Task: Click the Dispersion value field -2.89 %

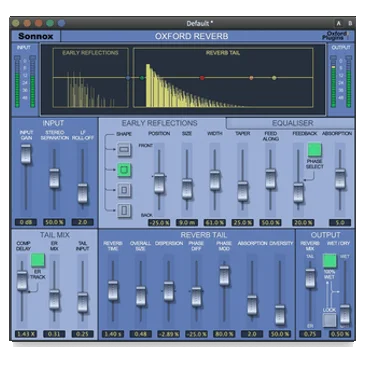Action: pyautogui.click(x=169, y=334)
